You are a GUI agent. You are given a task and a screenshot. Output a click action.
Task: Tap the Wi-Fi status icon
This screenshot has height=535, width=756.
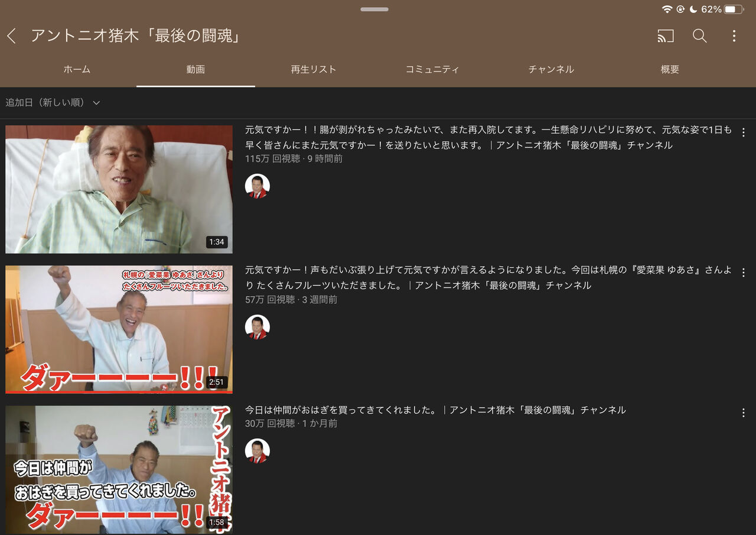tap(667, 9)
